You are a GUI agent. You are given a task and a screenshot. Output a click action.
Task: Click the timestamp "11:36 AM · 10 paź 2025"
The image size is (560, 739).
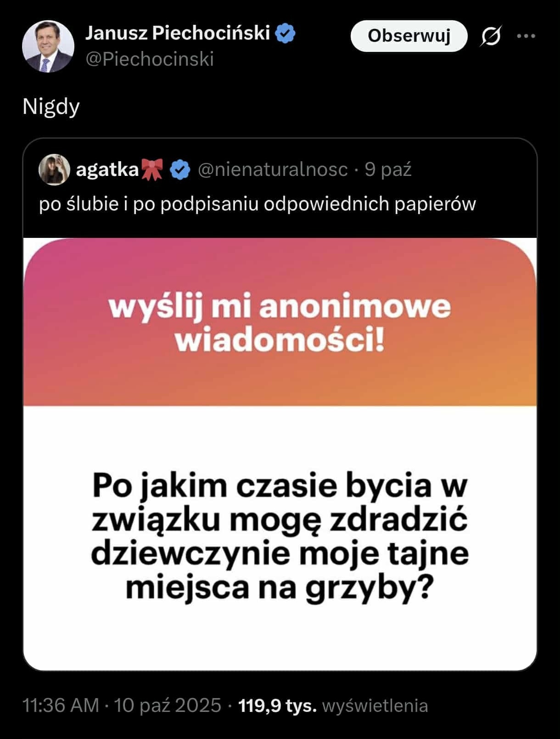tap(122, 705)
